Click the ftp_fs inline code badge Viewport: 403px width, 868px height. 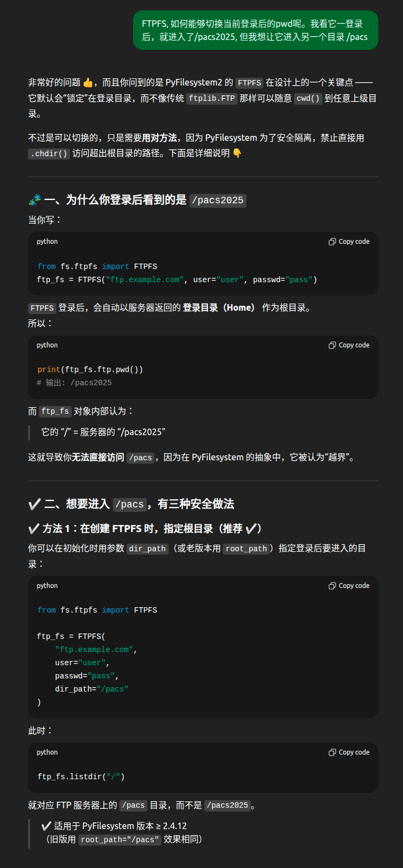point(55,411)
